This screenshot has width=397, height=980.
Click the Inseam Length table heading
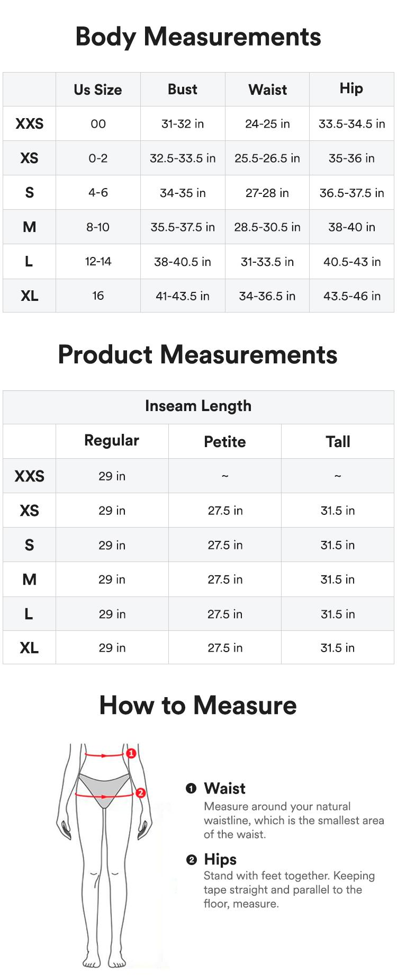point(198,406)
